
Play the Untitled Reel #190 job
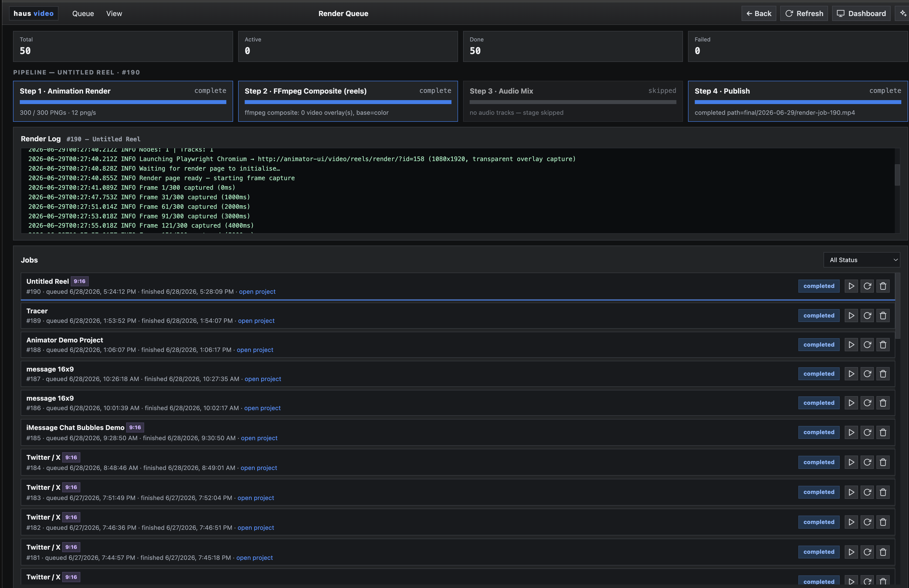pyautogui.click(x=851, y=286)
